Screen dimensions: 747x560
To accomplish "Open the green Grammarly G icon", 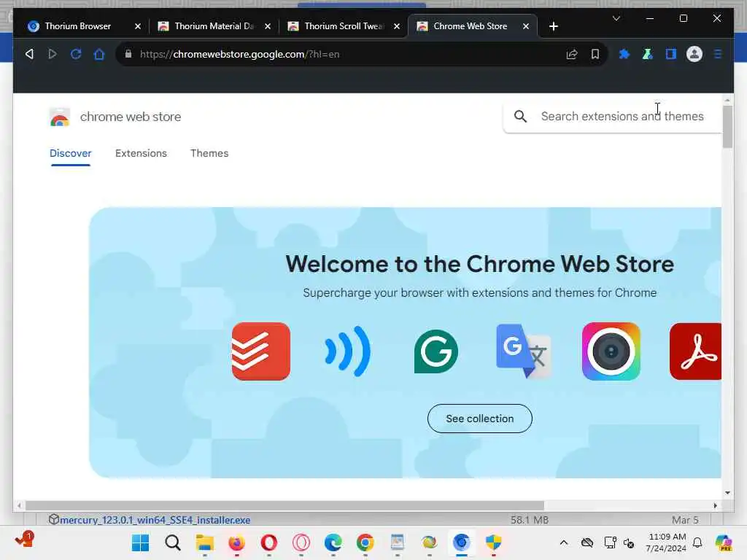I will tap(436, 351).
